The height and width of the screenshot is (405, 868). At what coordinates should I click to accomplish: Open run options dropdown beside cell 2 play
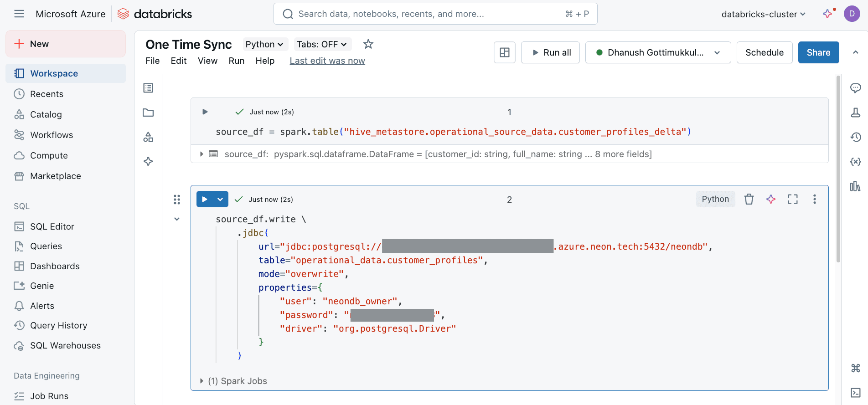click(x=221, y=199)
